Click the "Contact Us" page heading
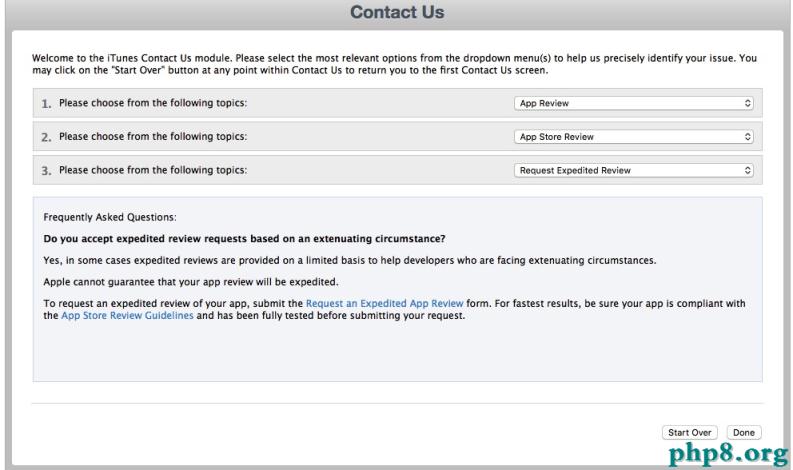Viewport: 793px width, 470px height. click(x=396, y=14)
